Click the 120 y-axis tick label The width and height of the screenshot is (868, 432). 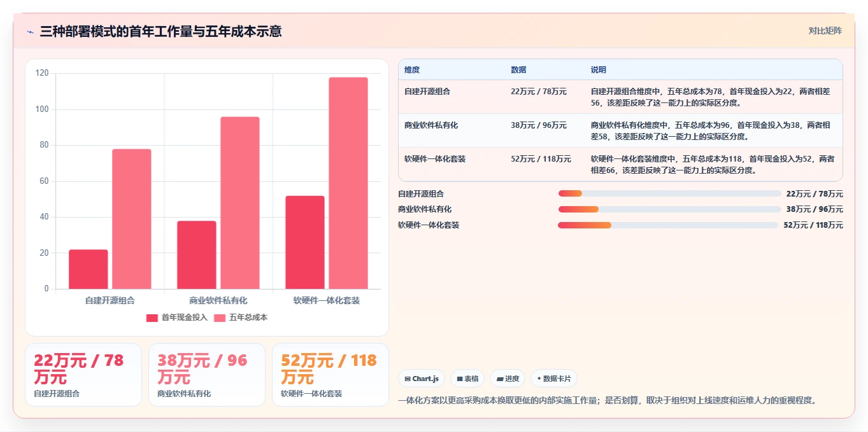click(42, 73)
